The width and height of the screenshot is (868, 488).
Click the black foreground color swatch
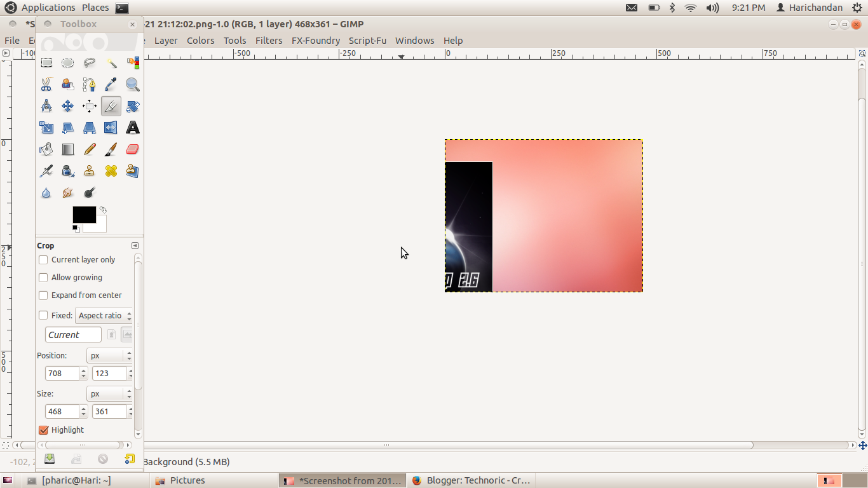(84, 215)
